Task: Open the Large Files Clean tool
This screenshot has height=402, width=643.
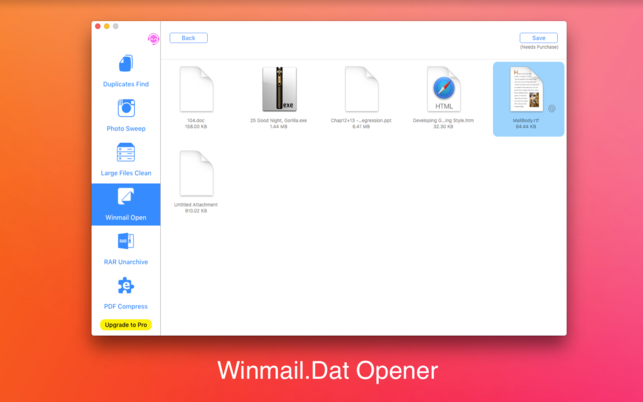Action: click(125, 160)
